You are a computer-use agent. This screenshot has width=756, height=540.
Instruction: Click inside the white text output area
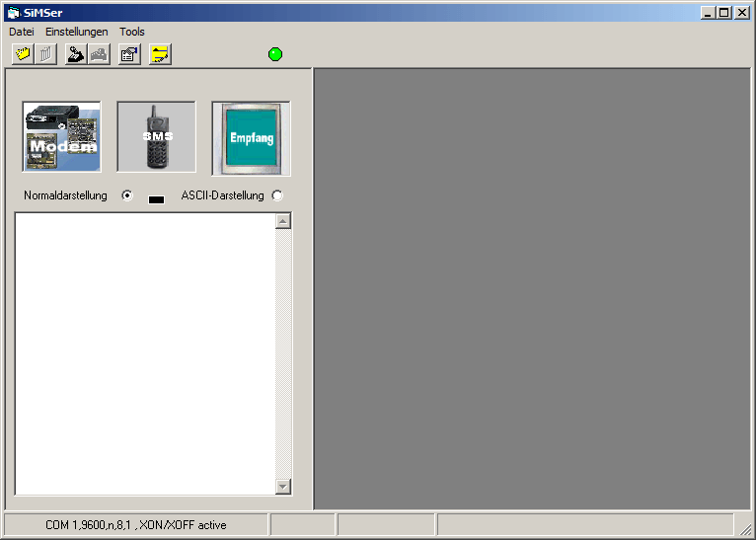[x=145, y=353]
